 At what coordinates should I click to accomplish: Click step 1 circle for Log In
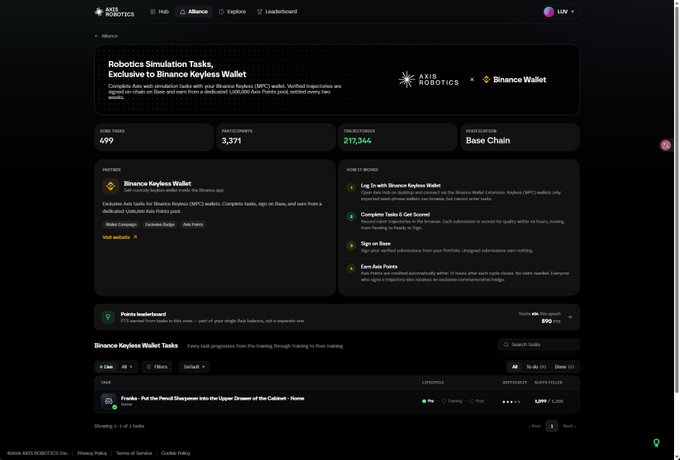click(x=351, y=188)
